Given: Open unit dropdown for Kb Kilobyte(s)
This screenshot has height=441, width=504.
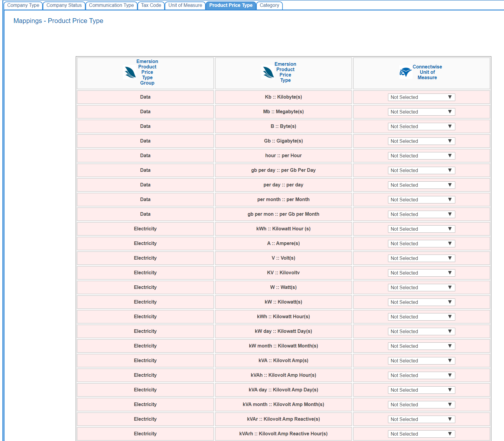Looking at the screenshot, I should [421, 97].
